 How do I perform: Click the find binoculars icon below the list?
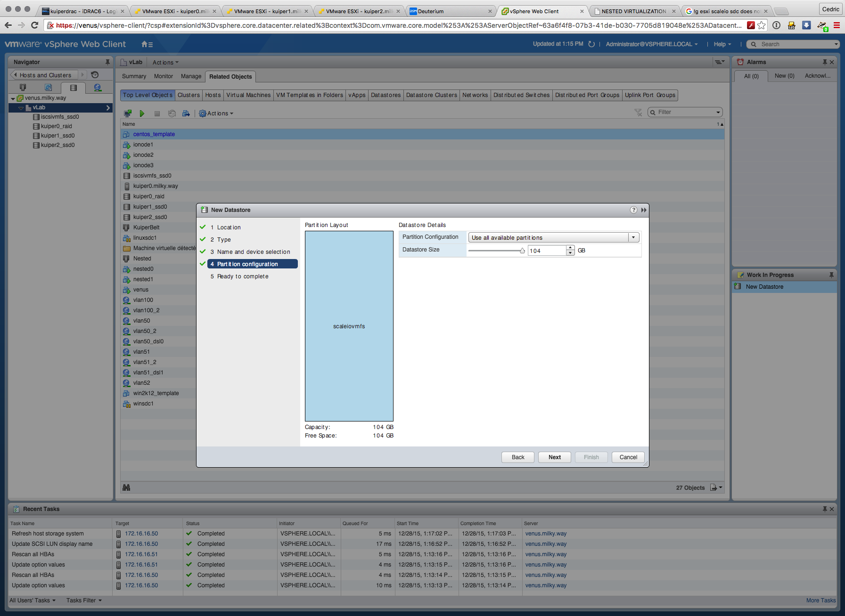click(126, 487)
